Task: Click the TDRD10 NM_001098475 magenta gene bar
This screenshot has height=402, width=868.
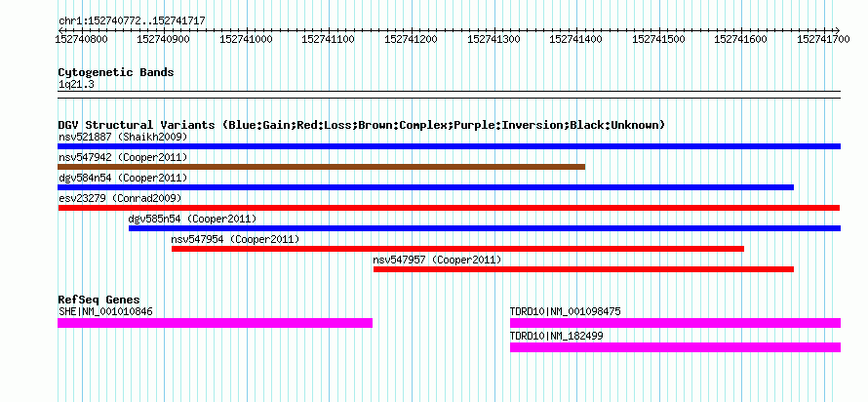Action: coord(675,323)
